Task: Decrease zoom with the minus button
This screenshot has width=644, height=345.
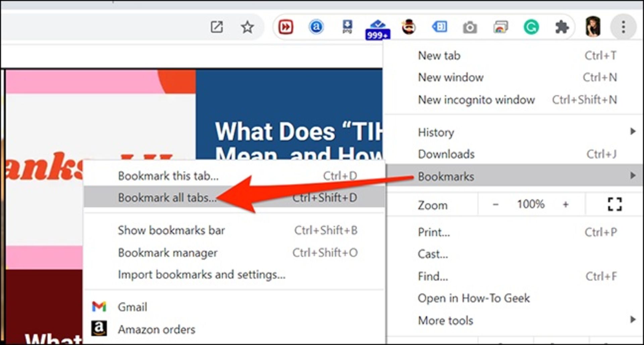Action: 495,204
